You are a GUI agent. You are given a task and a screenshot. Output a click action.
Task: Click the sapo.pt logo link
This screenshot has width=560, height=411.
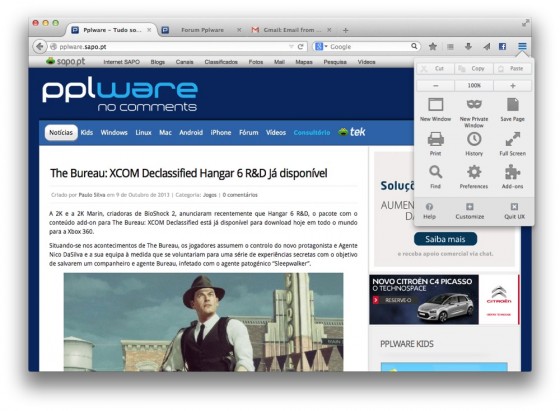(x=66, y=61)
